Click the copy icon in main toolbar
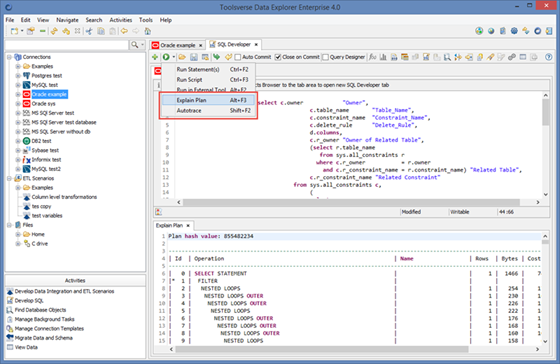Image resolution: width=560 pixels, height=364 pixels. point(101,31)
